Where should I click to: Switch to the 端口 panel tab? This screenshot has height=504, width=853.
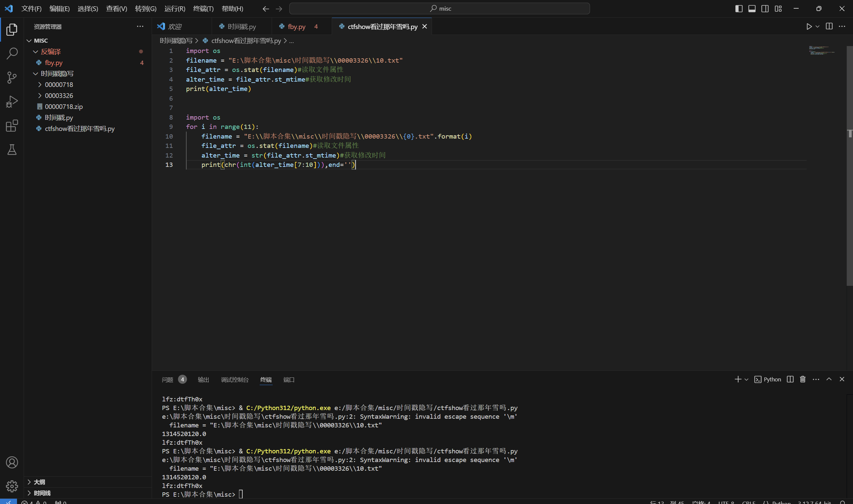pyautogui.click(x=289, y=379)
